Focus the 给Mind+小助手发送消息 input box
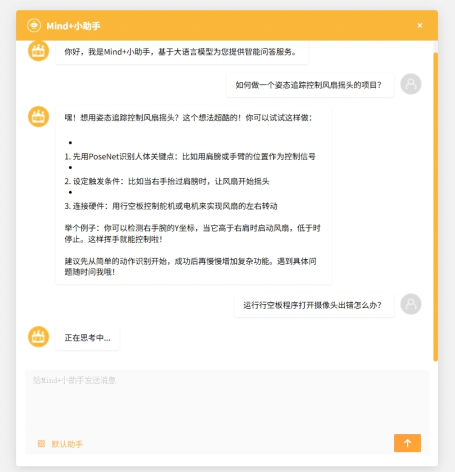This screenshot has height=472, width=455. [x=227, y=400]
